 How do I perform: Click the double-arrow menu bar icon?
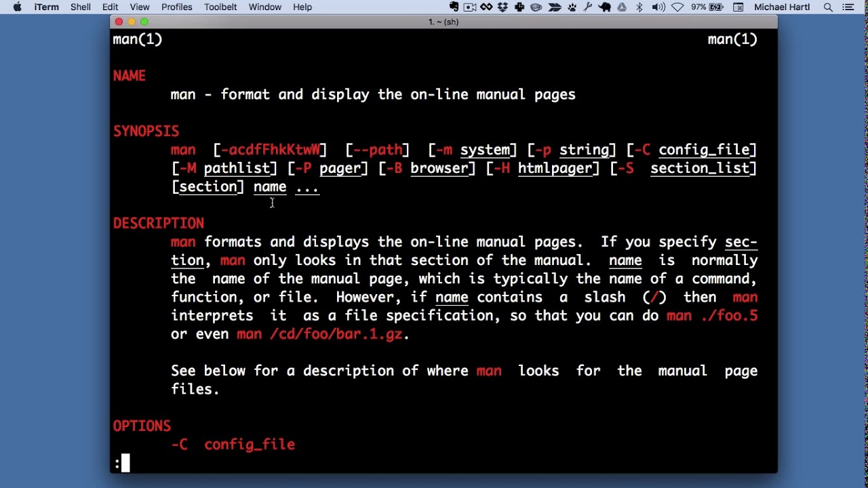(555, 7)
